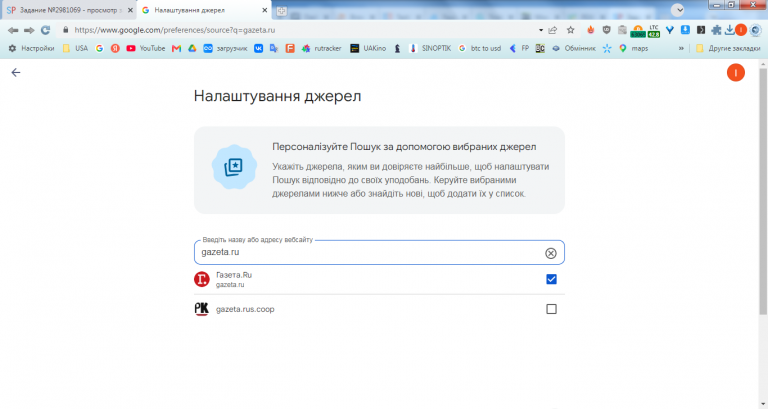
Task: Open the Gmail bookmark icon
Action: click(x=176, y=48)
